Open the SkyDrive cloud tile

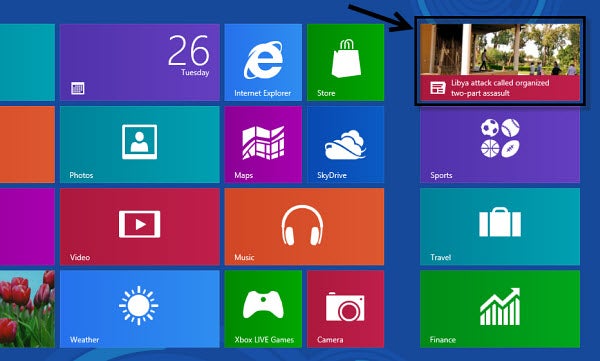pyautogui.click(x=346, y=145)
